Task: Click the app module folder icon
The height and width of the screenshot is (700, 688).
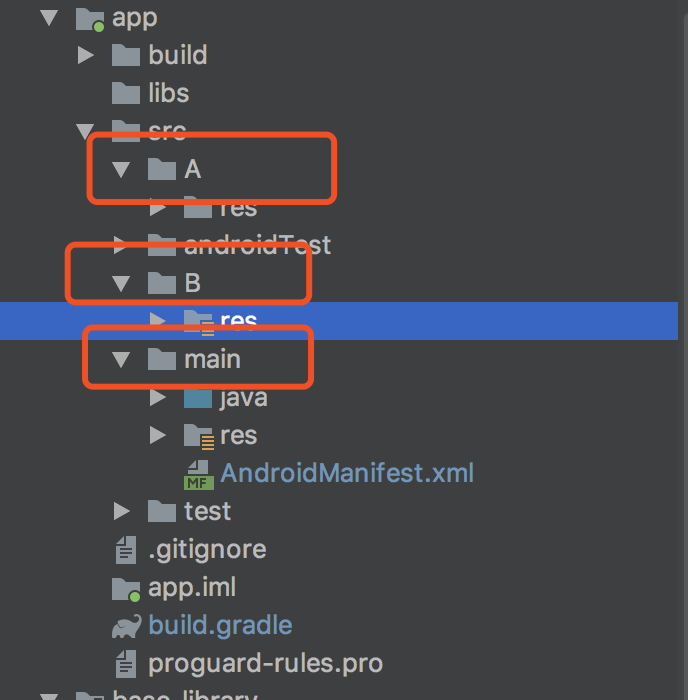Action: coord(90,19)
